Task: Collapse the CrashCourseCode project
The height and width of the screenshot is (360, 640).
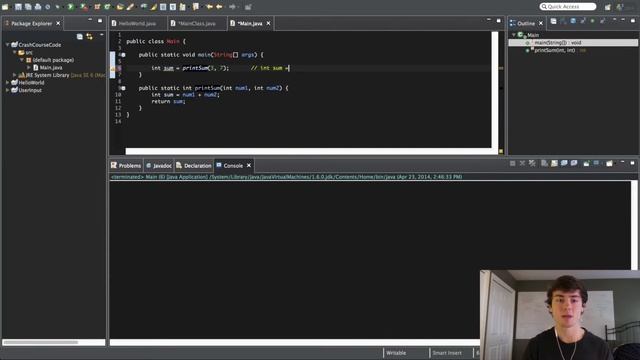Action: pyautogui.click(x=7, y=44)
